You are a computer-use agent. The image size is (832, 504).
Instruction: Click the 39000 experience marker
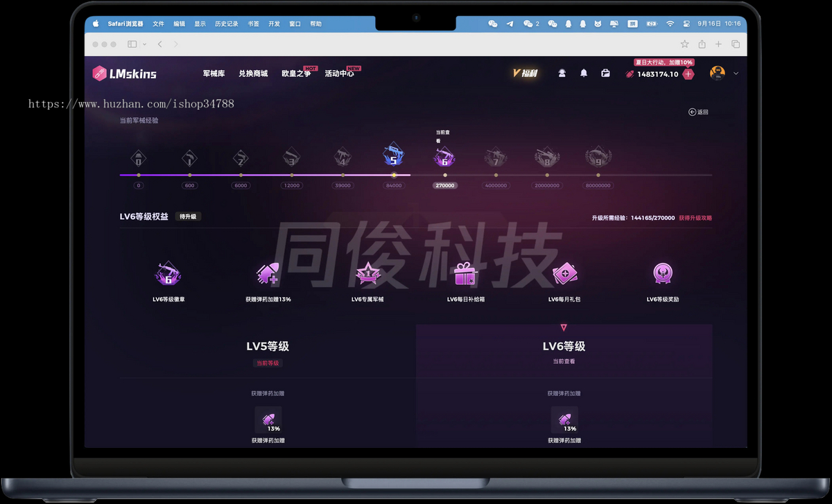coord(343,186)
